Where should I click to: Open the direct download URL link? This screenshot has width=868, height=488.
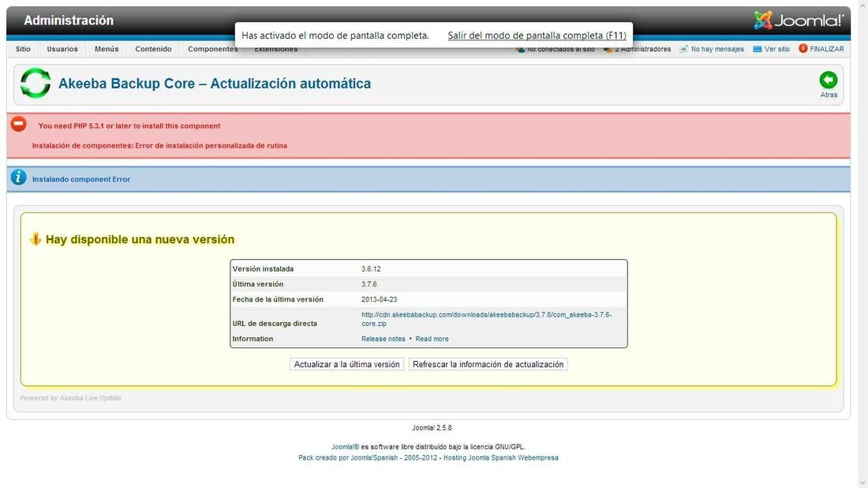click(x=487, y=319)
